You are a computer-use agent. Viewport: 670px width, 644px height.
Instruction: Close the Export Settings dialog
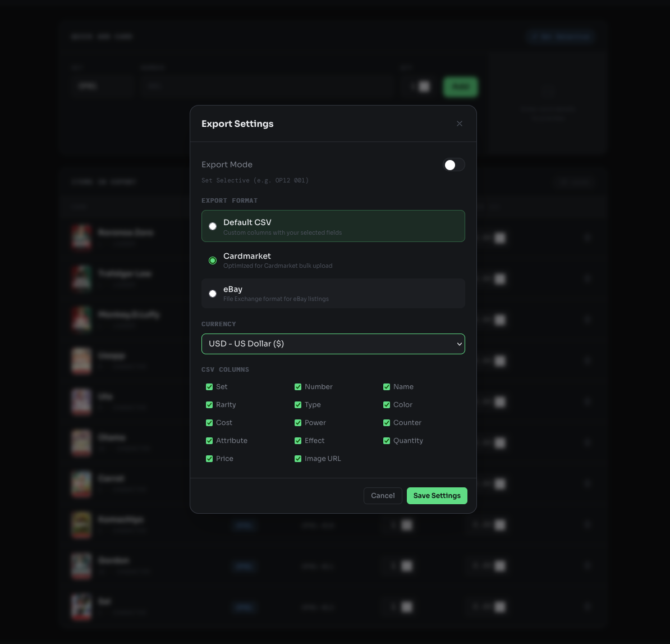tap(460, 124)
